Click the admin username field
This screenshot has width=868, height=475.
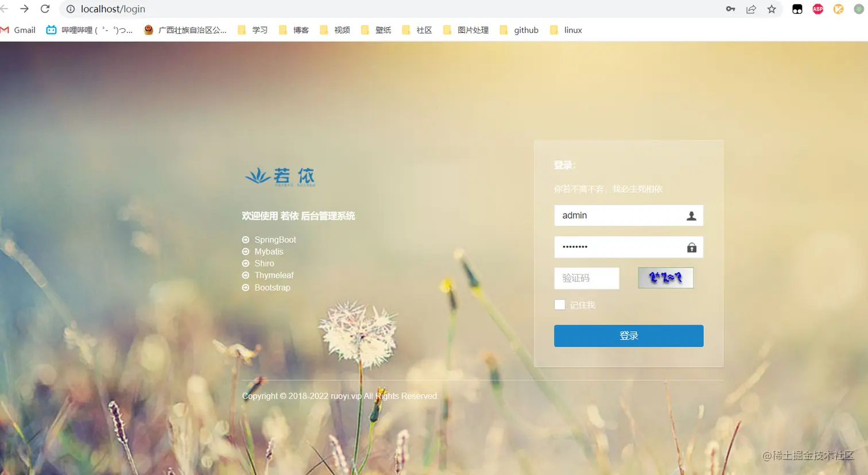pyautogui.click(x=629, y=215)
